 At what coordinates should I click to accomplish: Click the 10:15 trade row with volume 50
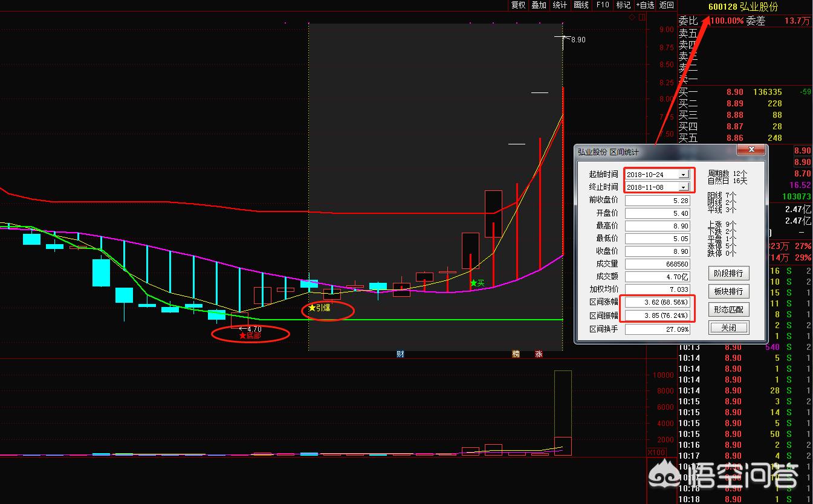click(x=744, y=434)
